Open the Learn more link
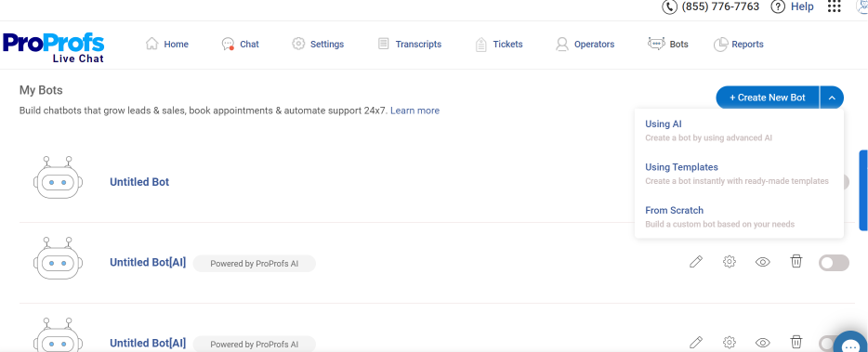 (x=414, y=111)
